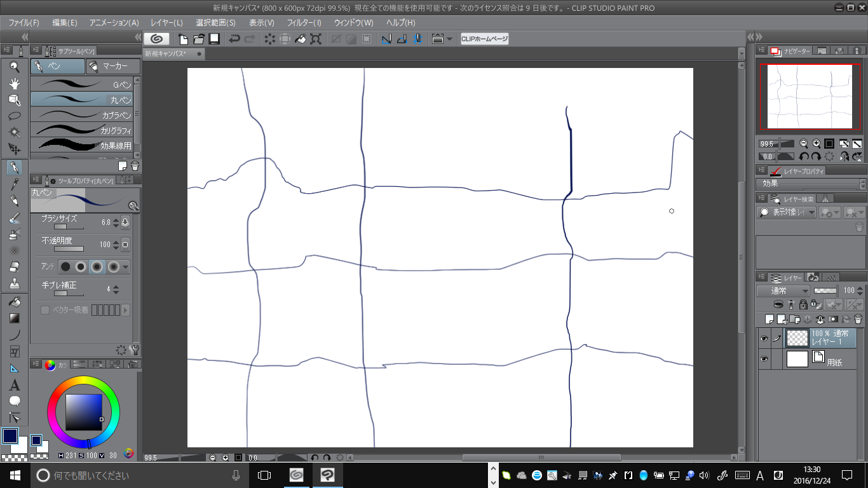Hide レイヤー 1 using eye icon

tap(764, 339)
